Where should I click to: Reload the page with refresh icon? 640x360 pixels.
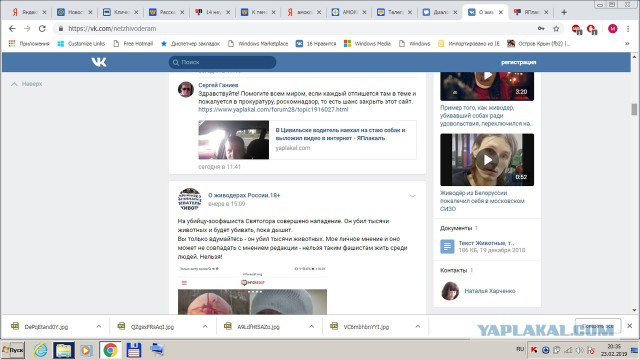pos(42,29)
